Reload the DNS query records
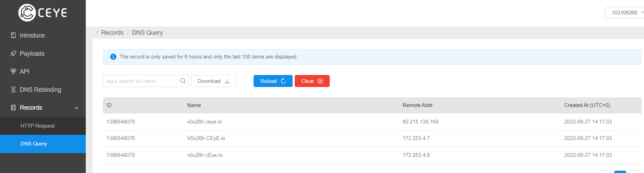644x173 pixels. tap(273, 81)
